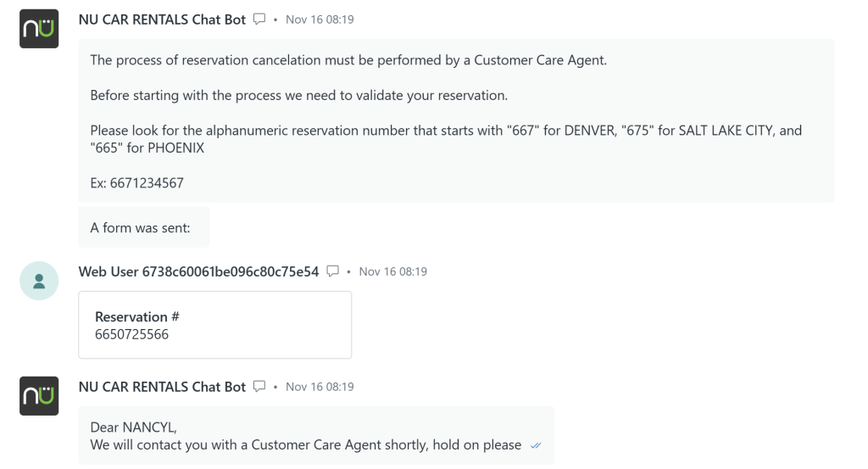Click the Nov 16 08:19 timestamp beside Web User
The width and height of the screenshot is (868, 469).
tap(392, 271)
